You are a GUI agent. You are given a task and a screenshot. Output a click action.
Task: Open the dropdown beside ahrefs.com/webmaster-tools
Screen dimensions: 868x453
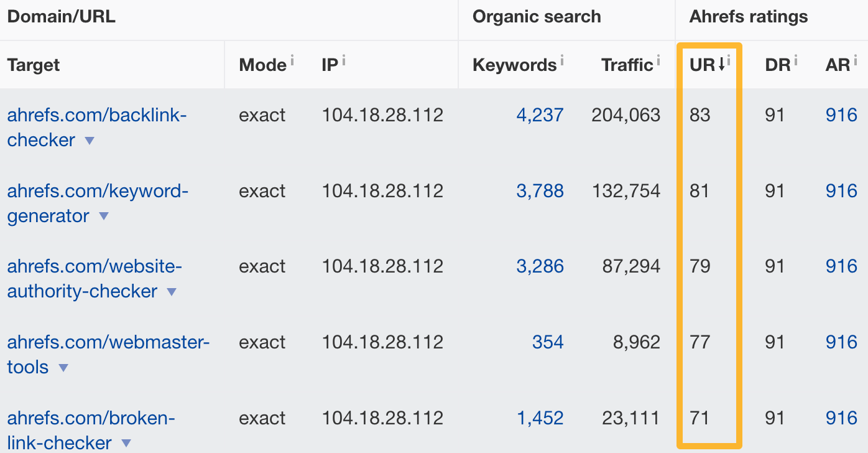click(x=63, y=367)
